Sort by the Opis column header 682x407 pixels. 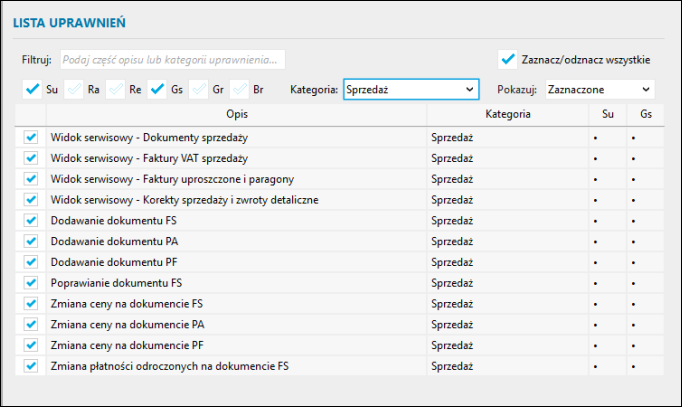click(236, 114)
